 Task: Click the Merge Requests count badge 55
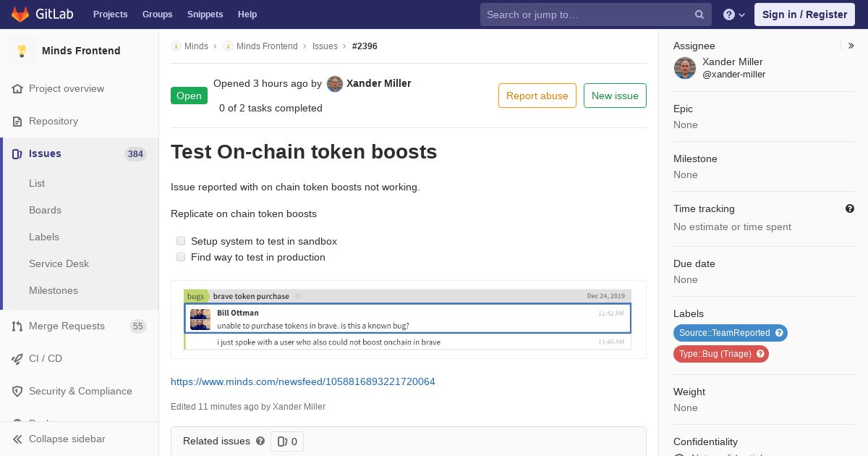pos(138,326)
